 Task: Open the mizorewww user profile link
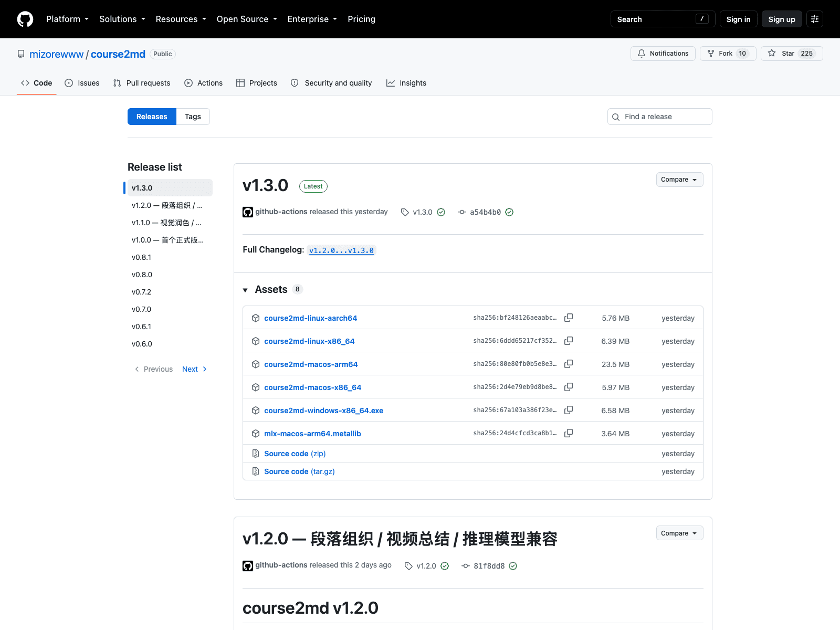(57, 54)
